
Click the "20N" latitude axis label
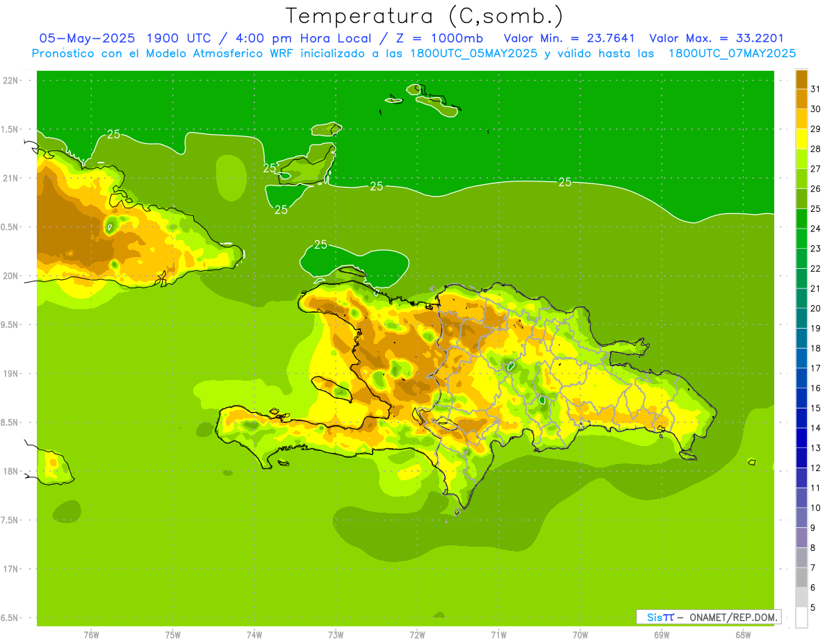coord(10,276)
